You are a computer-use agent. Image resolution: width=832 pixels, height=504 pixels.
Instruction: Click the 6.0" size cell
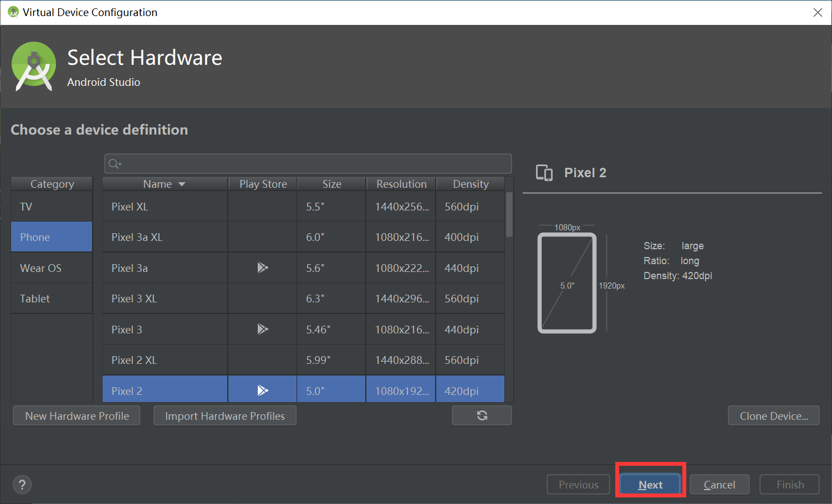click(x=331, y=237)
